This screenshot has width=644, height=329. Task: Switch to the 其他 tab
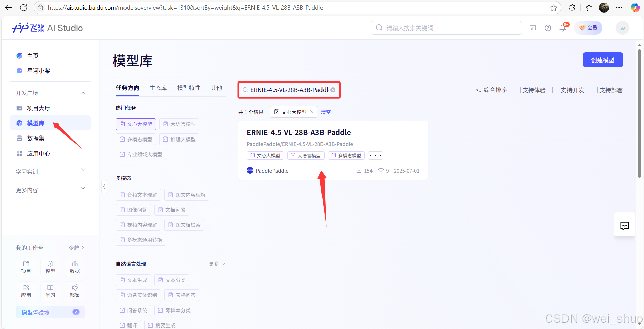[216, 88]
